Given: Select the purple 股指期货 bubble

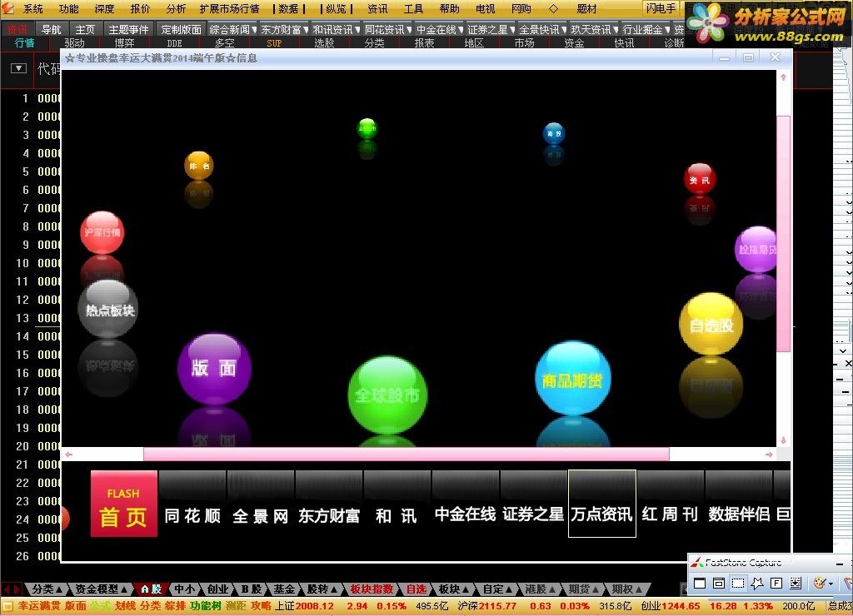Looking at the screenshot, I should (x=756, y=250).
